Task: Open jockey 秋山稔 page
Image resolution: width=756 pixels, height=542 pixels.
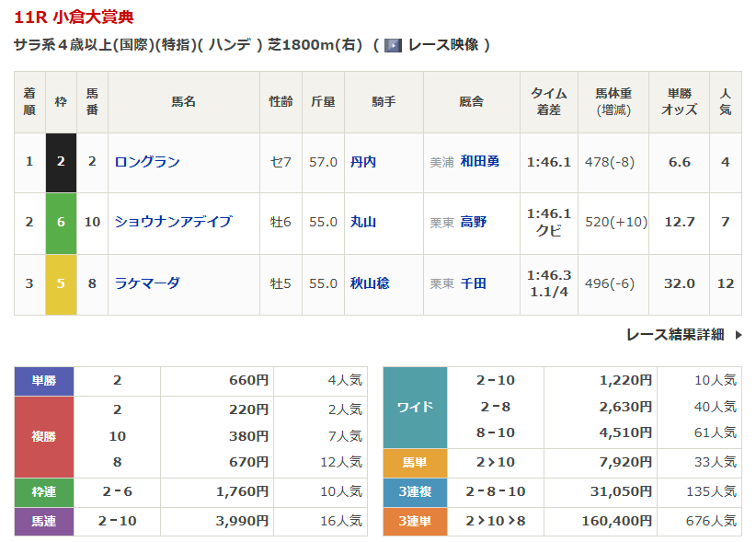Action: [x=370, y=283]
